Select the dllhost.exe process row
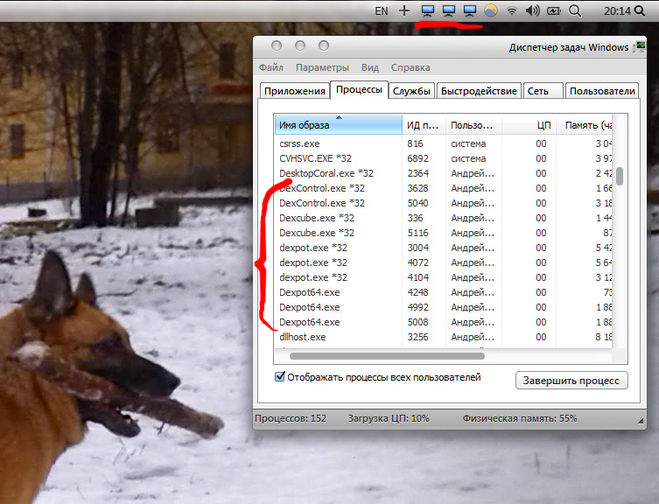Image resolution: width=659 pixels, height=504 pixels. click(443, 337)
